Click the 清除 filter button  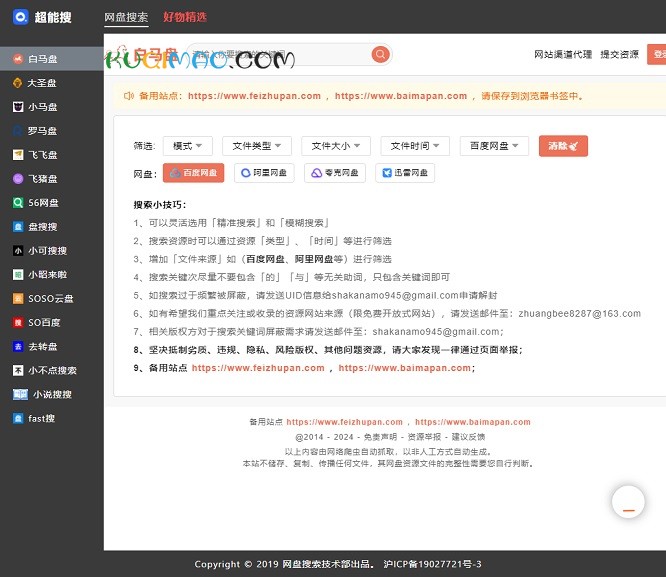(x=563, y=146)
